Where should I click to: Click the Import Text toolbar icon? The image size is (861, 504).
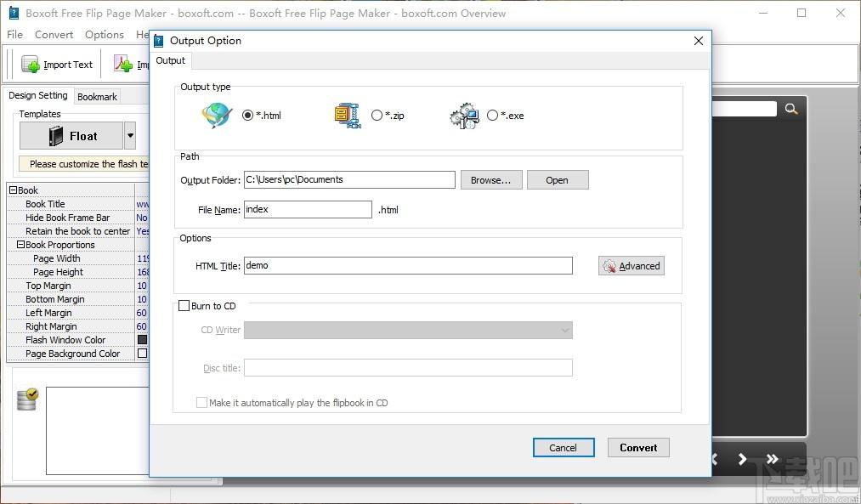pyautogui.click(x=31, y=65)
